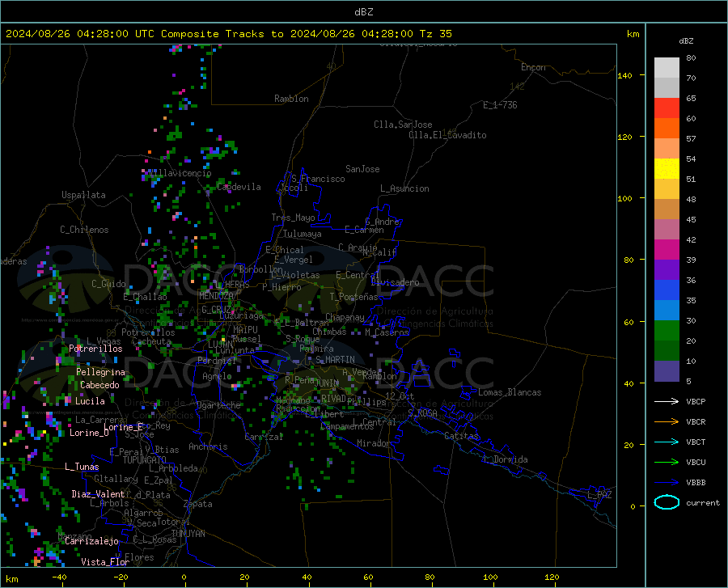The height and width of the screenshot is (588, 728).
Task: Click the UTC Composite Tracks timestamp header
Action: point(228,34)
